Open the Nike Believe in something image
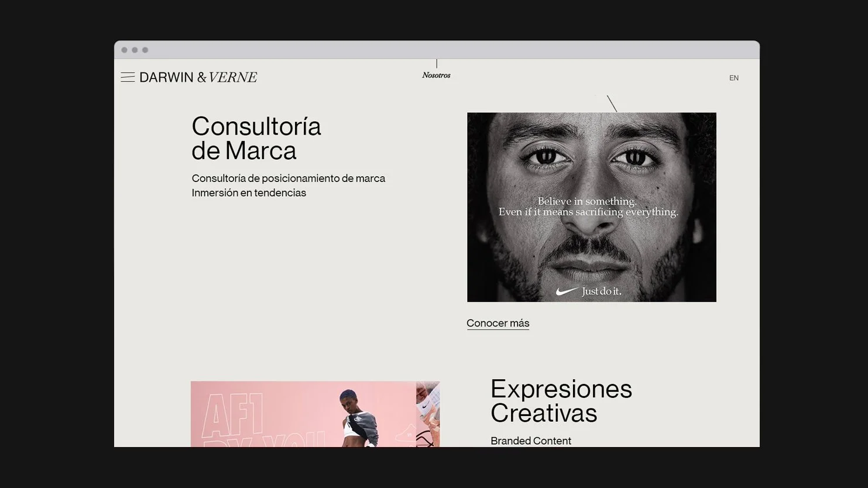 coord(592,207)
